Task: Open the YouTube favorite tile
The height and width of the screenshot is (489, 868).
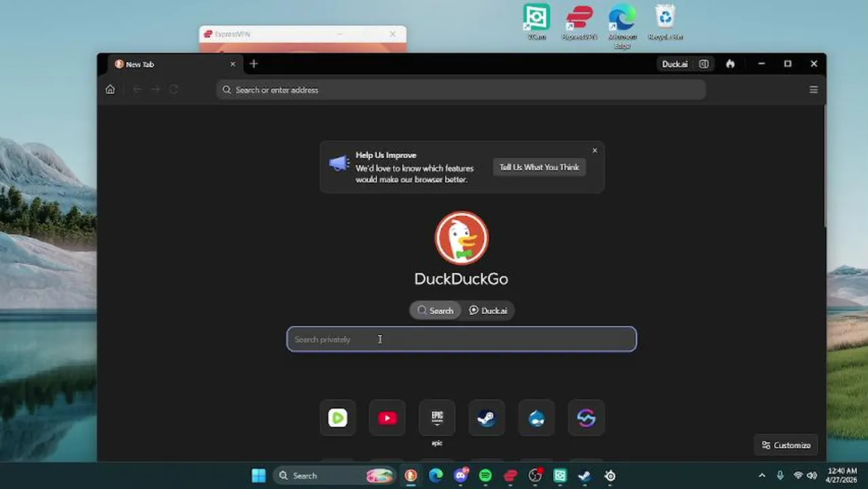Action: 387,418
